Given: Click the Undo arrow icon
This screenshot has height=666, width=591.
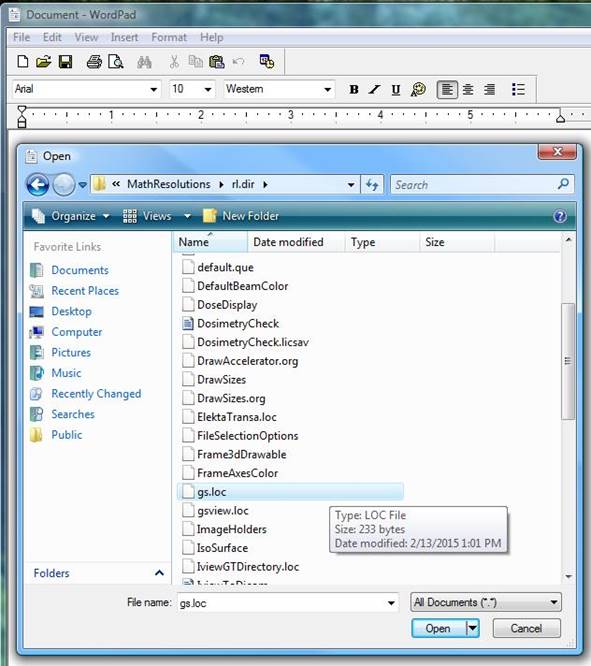Looking at the screenshot, I should click(238, 62).
